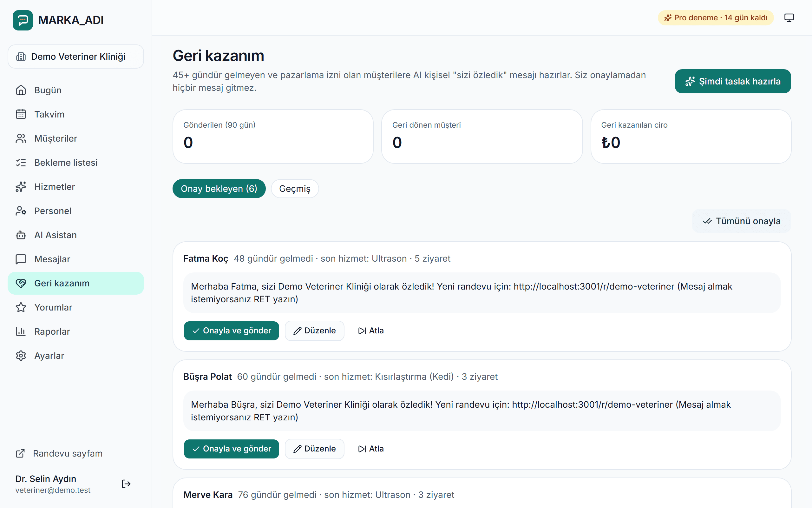The image size is (812, 508).
Task: Click Atla on Fatma Koç's card
Action: pos(370,331)
